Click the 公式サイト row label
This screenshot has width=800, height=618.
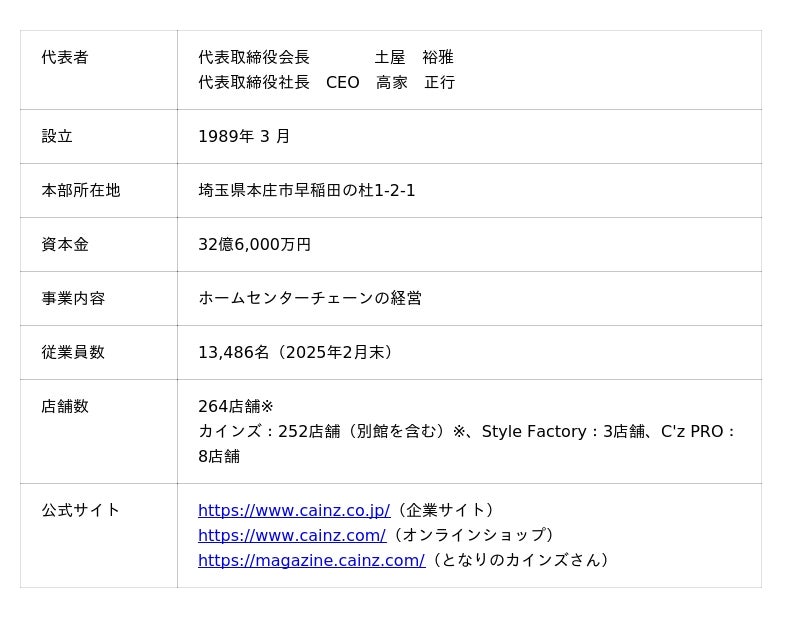(81, 511)
